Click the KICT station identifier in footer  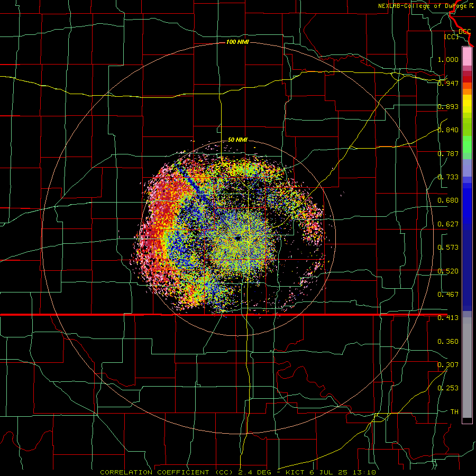coord(295,472)
